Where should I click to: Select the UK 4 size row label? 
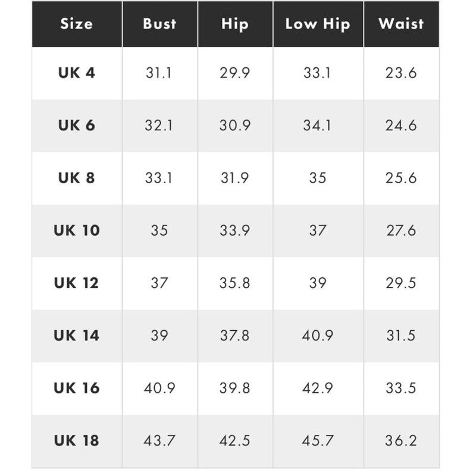click(x=77, y=73)
